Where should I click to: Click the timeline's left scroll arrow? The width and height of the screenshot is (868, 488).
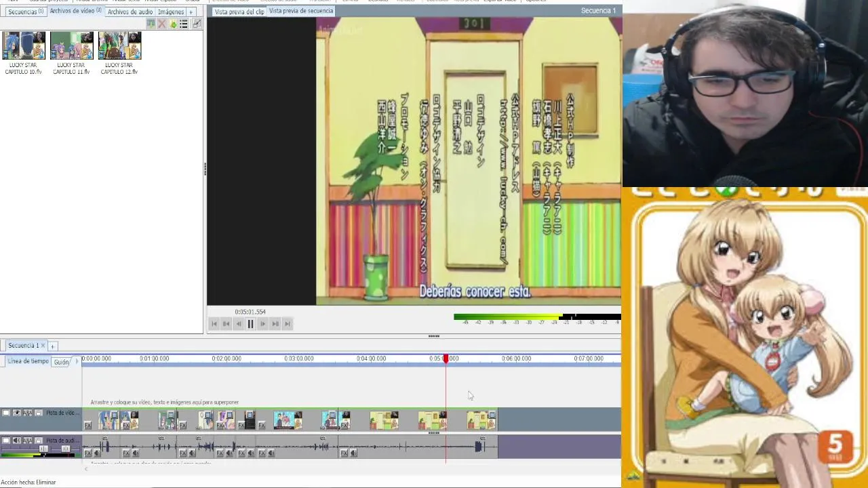pos(85,469)
